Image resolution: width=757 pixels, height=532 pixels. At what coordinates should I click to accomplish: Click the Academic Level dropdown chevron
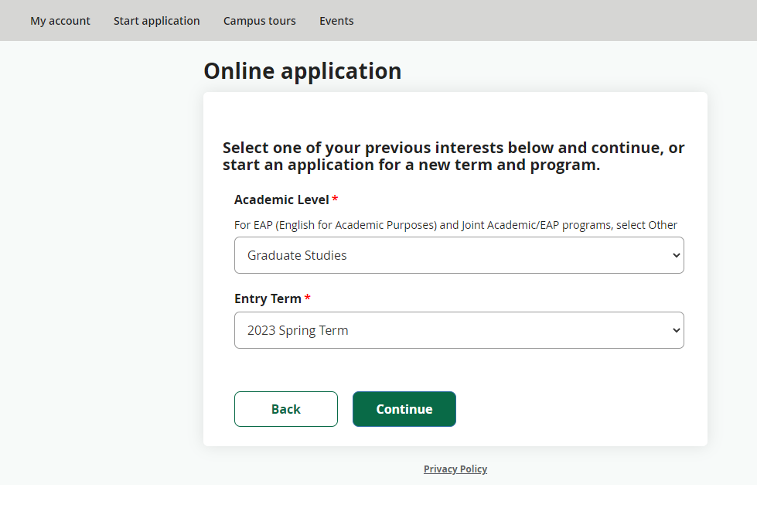coord(677,254)
